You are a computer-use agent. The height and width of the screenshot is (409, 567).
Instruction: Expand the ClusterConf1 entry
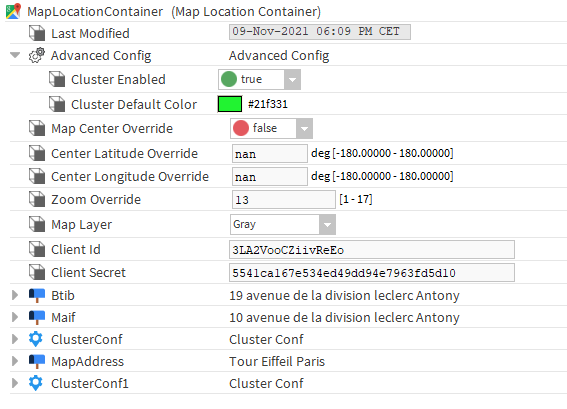click(x=15, y=383)
